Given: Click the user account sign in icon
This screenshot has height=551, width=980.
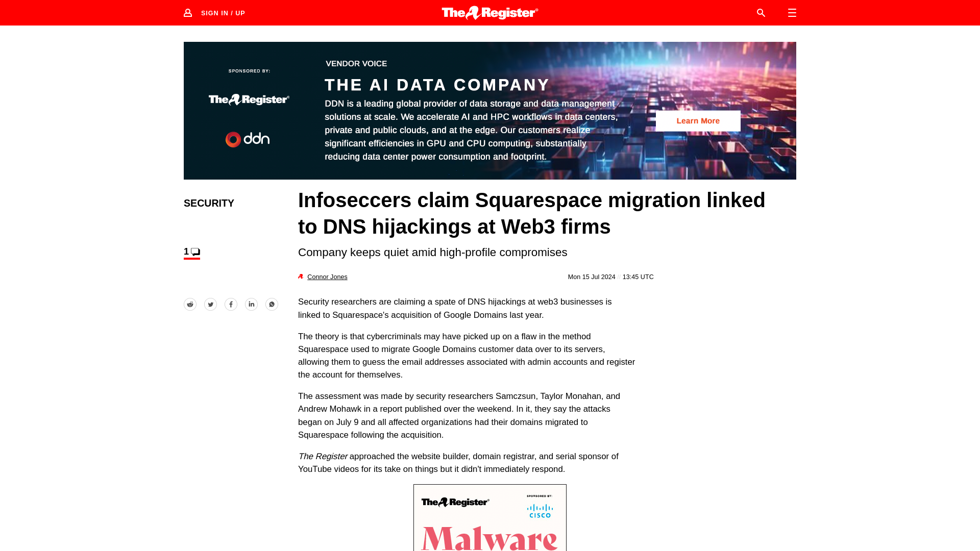Looking at the screenshot, I should (x=188, y=12).
